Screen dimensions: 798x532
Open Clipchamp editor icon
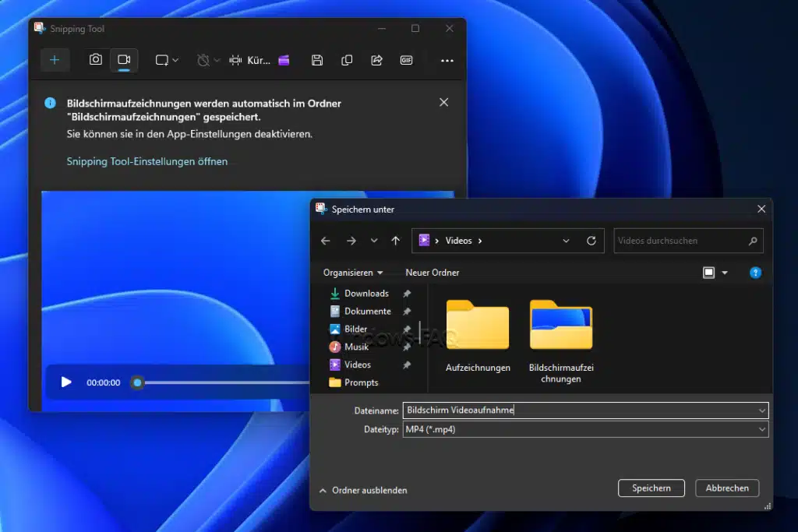click(284, 60)
